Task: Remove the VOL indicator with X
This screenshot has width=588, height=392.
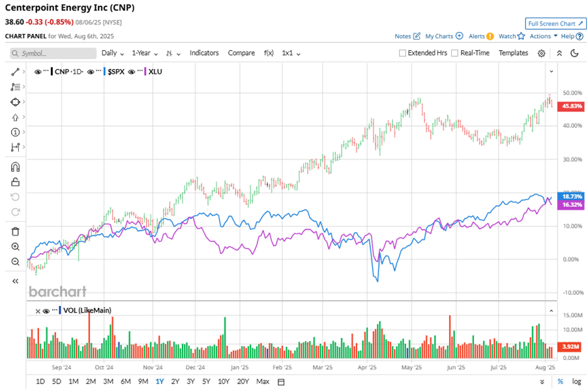Action: 38,311
